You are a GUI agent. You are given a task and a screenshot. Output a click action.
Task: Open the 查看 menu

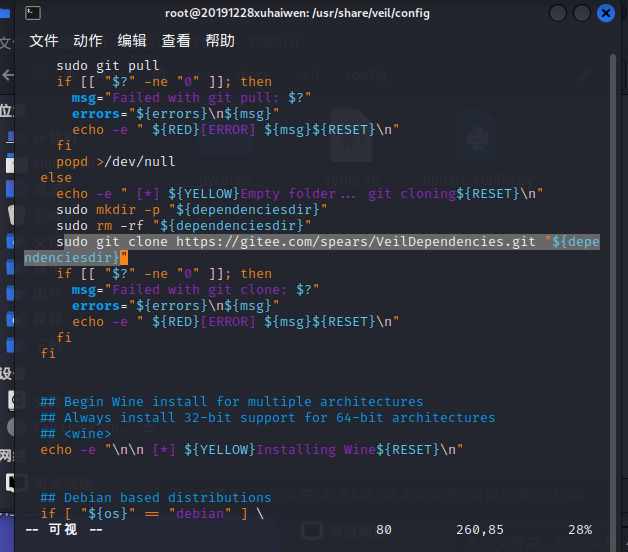tap(176, 41)
